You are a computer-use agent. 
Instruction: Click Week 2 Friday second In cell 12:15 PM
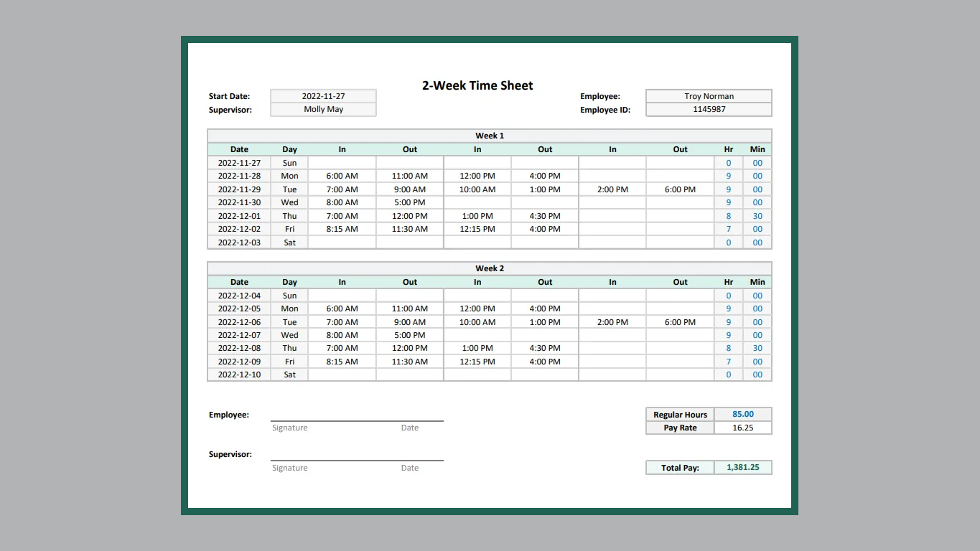tap(477, 362)
